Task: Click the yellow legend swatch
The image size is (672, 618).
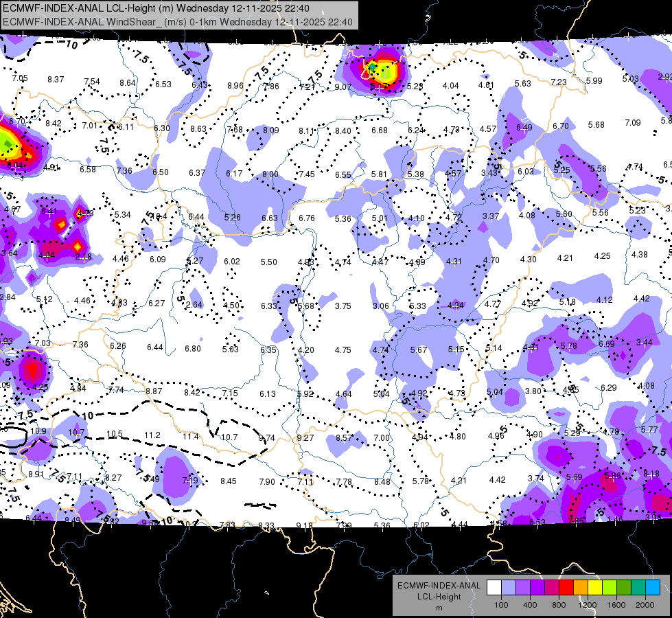Action: pos(595,588)
